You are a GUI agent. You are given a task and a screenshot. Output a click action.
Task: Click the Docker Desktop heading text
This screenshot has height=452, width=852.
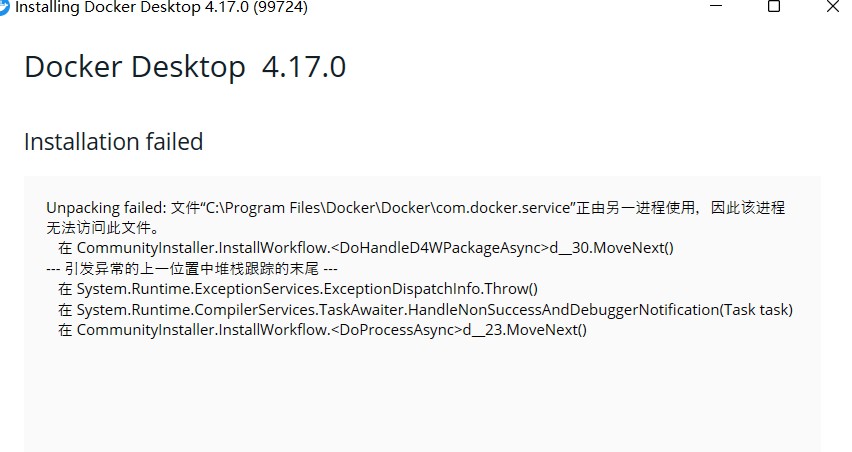[x=135, y=67]
